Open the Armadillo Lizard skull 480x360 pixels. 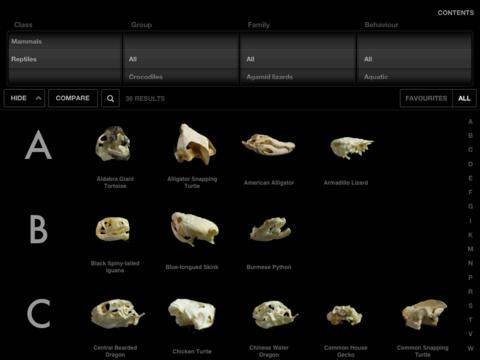tap(351, 147)
